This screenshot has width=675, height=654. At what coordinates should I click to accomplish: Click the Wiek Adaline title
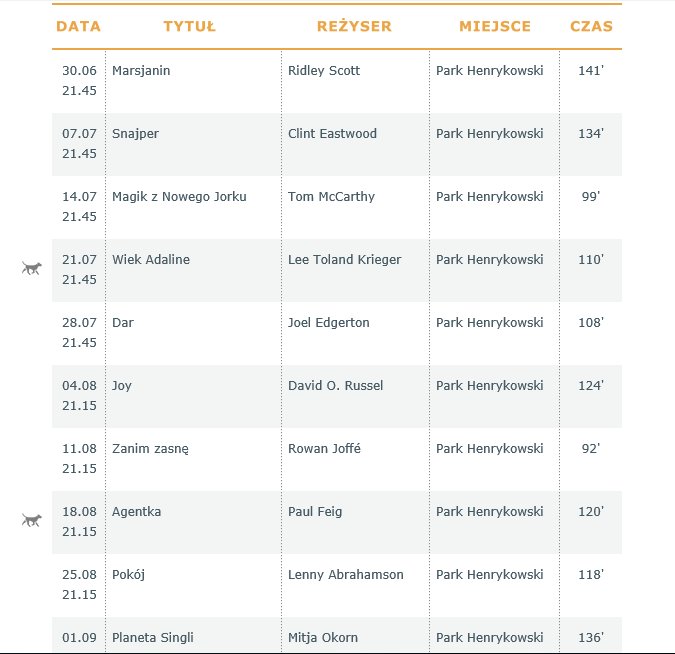coord(151,260)
